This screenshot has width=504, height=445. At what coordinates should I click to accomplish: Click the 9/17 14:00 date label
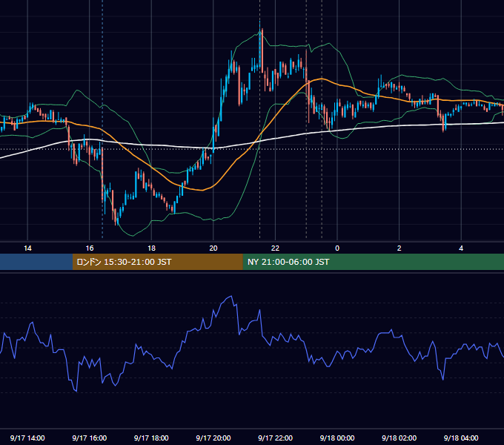pyautogui.click(x=27, y=438)
